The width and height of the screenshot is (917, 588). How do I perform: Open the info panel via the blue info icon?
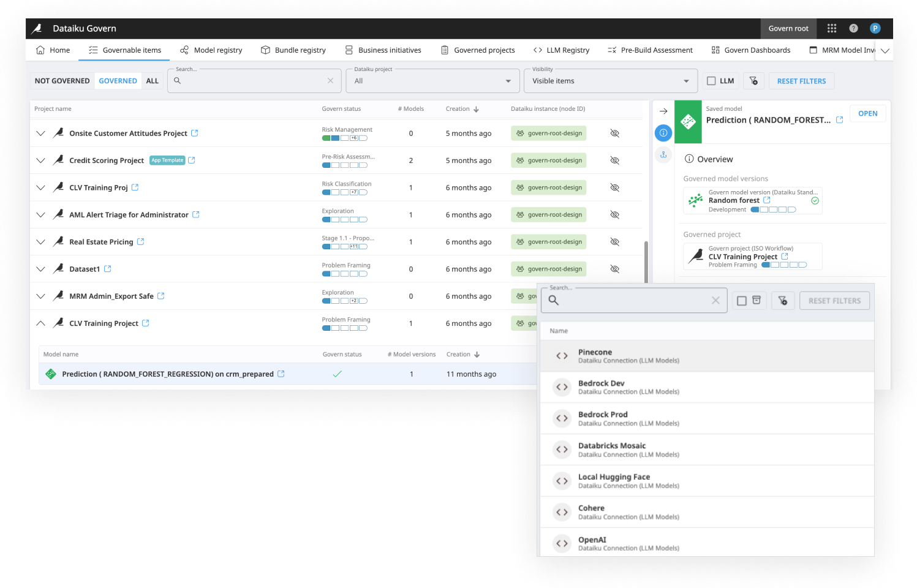pyautogui.click(x=663, y=133)
